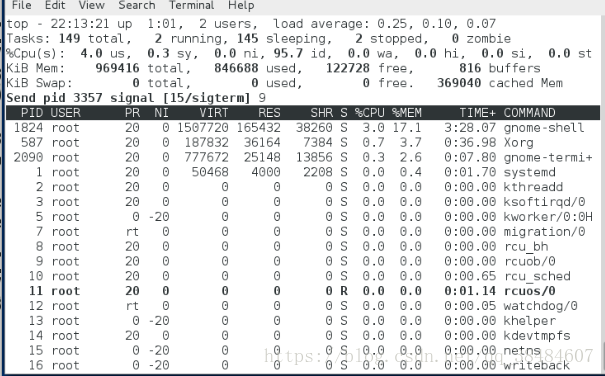This screenshot has height=376, width=605.
Task: Click the SHR column header
Action: click(321, 113)
